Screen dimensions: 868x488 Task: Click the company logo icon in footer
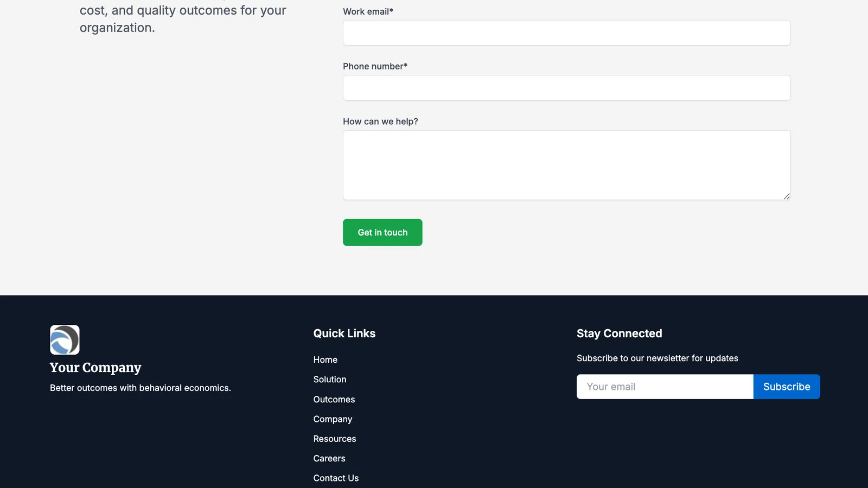tap(65, 340)
